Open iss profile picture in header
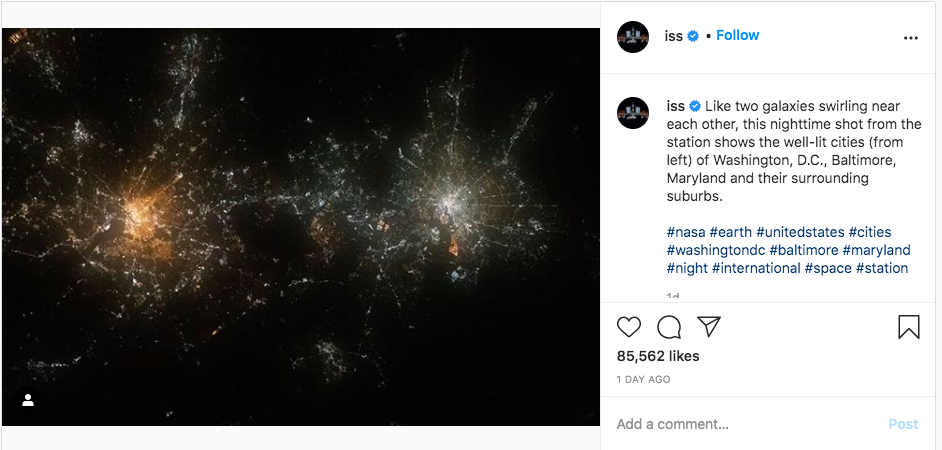The width and height of the screenshot is (942, 450). [633, 36]
